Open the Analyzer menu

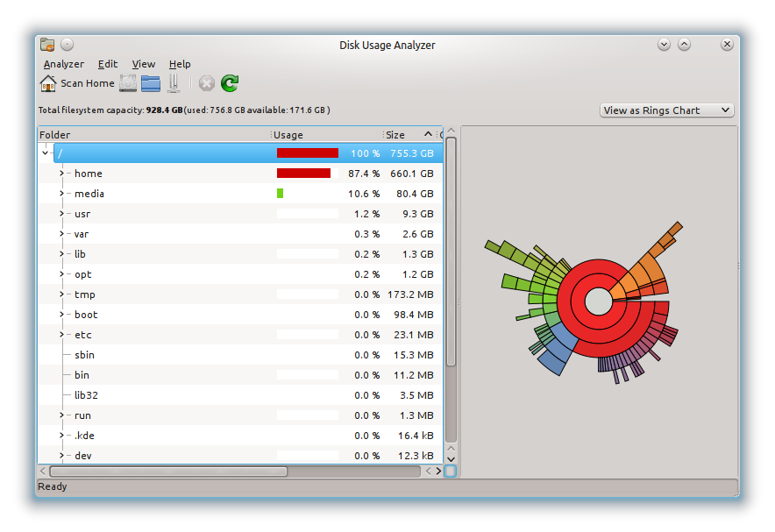pyautogui.click(x=64, y=64)
